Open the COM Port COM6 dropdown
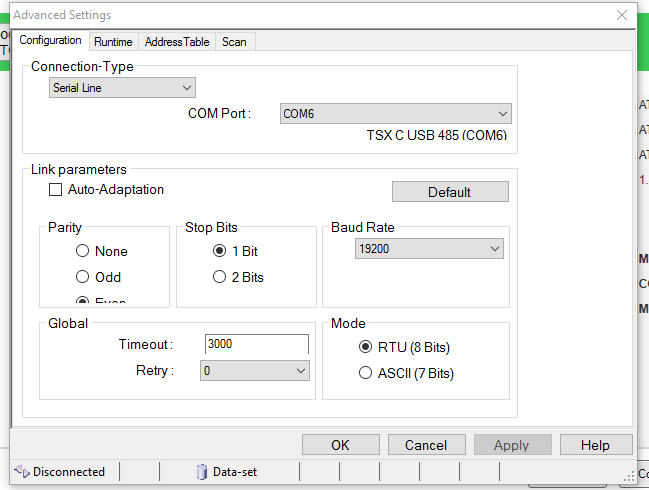Viewport: 649px width, 490px height. pos(396,113)
